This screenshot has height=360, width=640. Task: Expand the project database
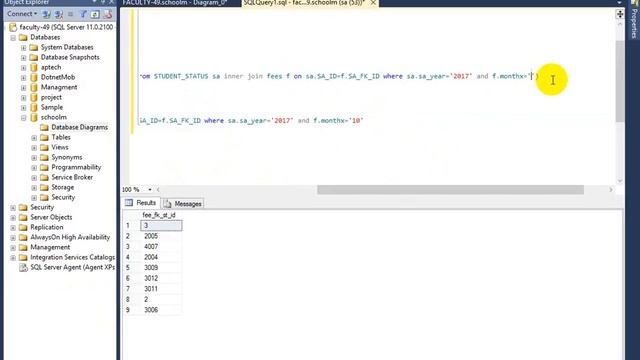(x=24, y=98)
